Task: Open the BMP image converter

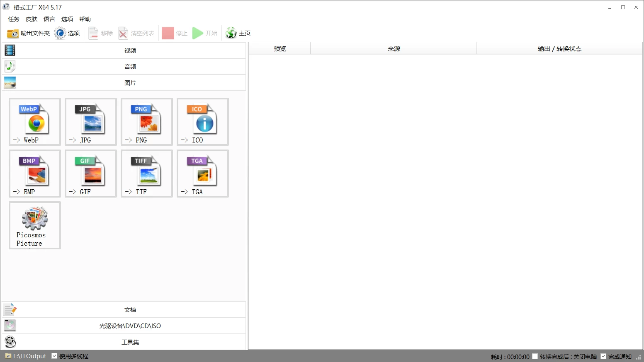Action: tap(35, 174)
